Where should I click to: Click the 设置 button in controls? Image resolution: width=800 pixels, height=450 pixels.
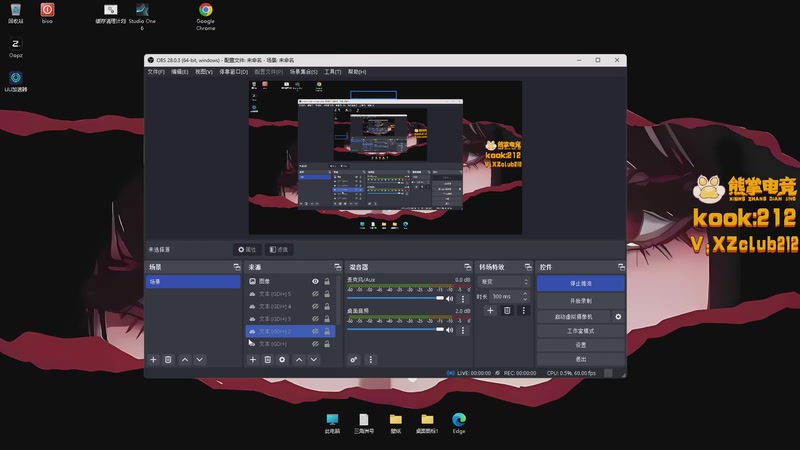(581, 345)
